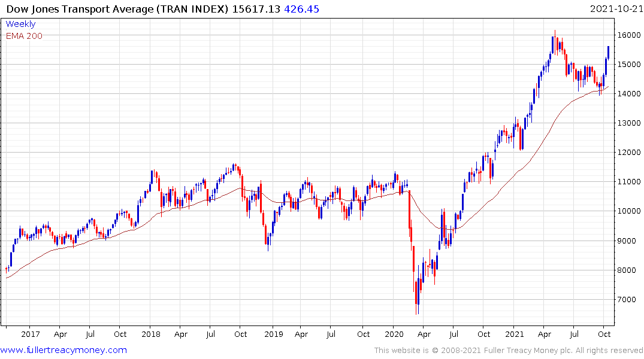Click the May 2021 peak candlestick
644x359 pixels.
(x=555, y=43)
